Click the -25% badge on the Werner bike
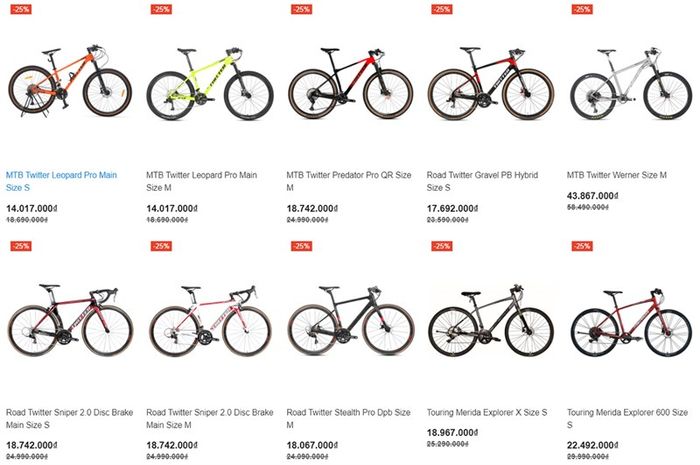This screenshot has height=465, width=700. click(x=582, y=9)
